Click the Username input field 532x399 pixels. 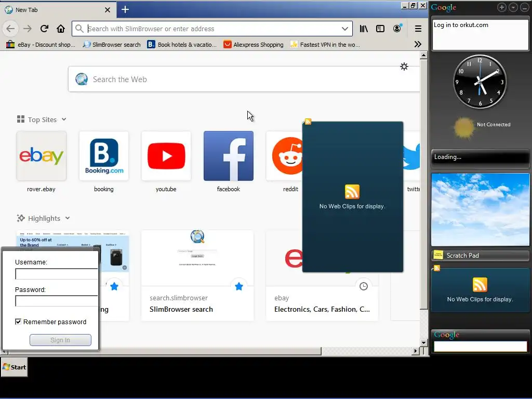56,274
